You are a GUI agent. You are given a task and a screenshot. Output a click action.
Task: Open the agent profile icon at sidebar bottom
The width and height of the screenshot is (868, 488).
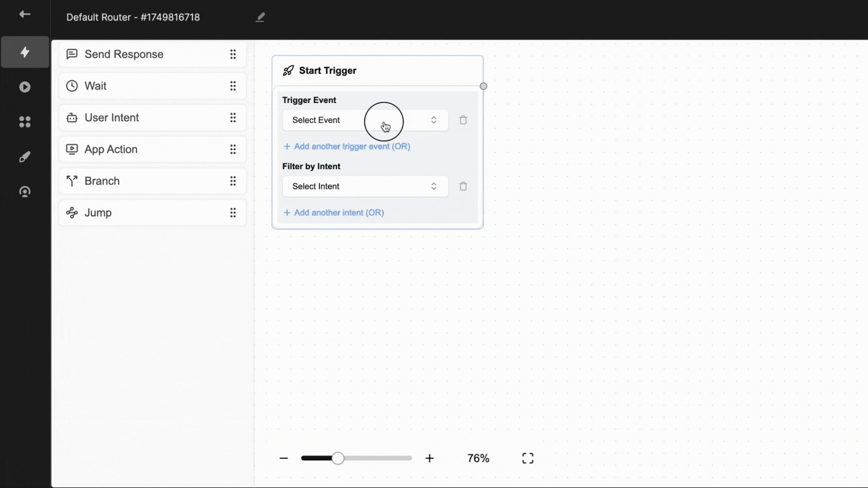25,192
